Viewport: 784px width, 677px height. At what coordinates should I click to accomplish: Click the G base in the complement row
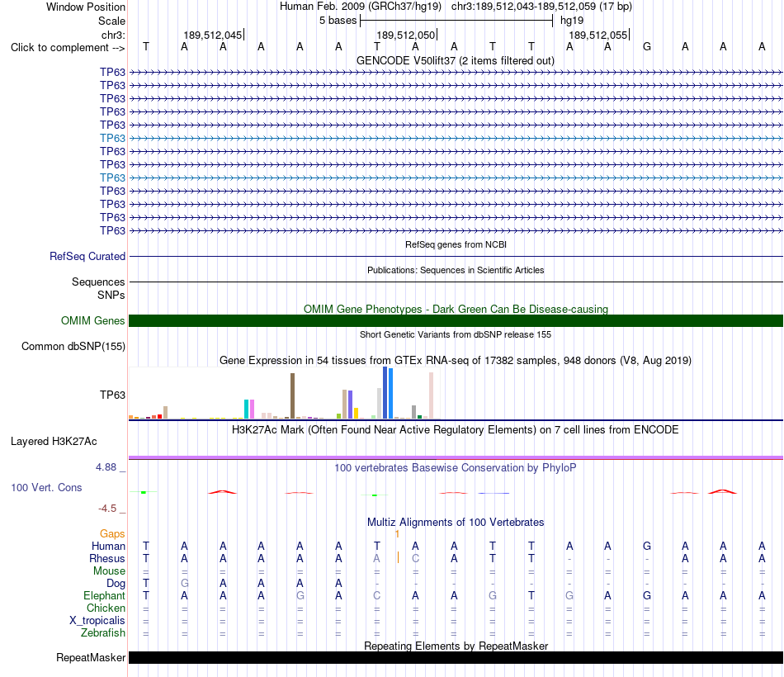[x=646, y=46]
